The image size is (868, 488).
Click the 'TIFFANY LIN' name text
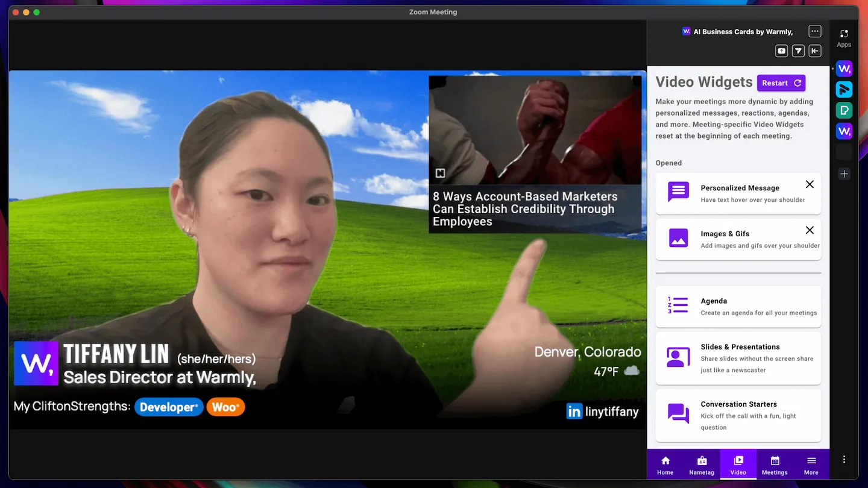pos(116,355)
